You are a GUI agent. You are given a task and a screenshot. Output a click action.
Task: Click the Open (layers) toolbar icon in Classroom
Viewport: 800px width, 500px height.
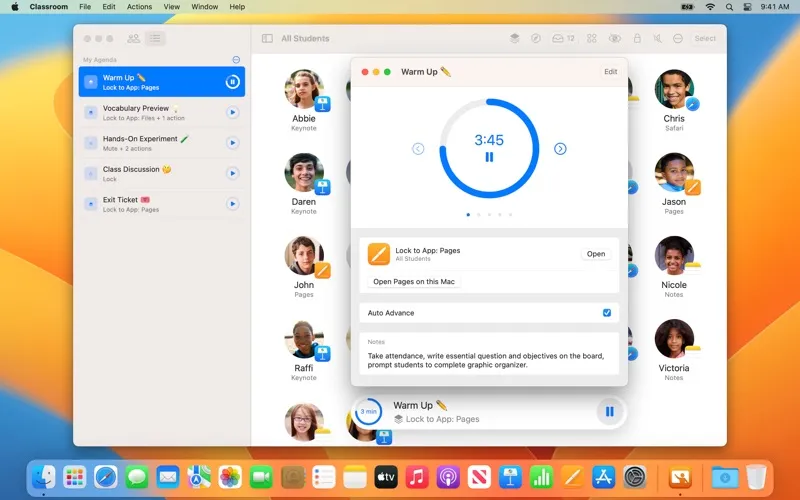[x=514, y=38]
